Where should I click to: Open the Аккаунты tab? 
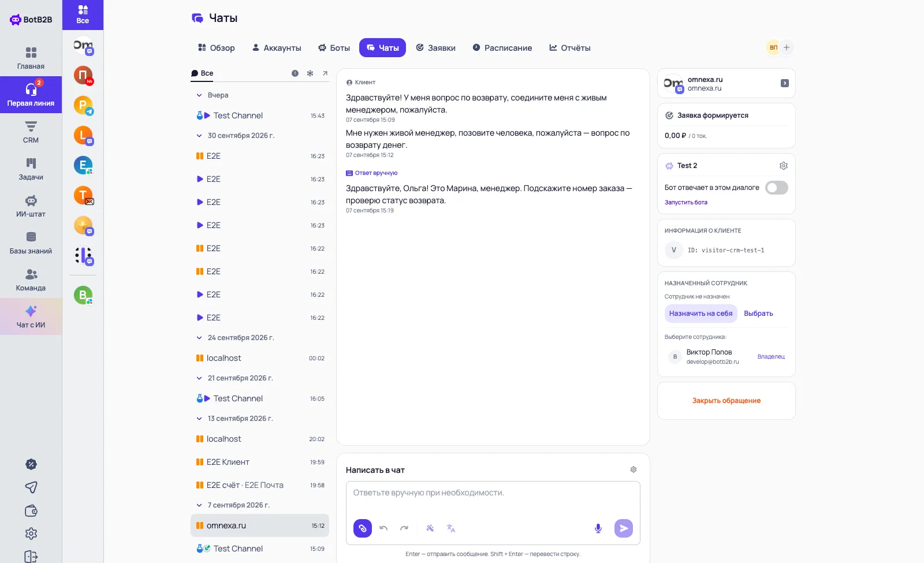tap(277, 48)
